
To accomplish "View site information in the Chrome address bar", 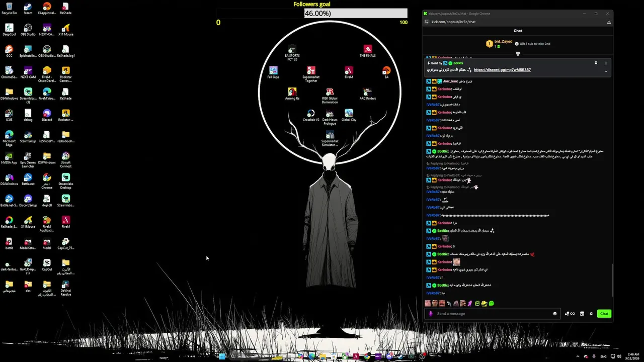I will pyautogui.click(x=427, y=22).
